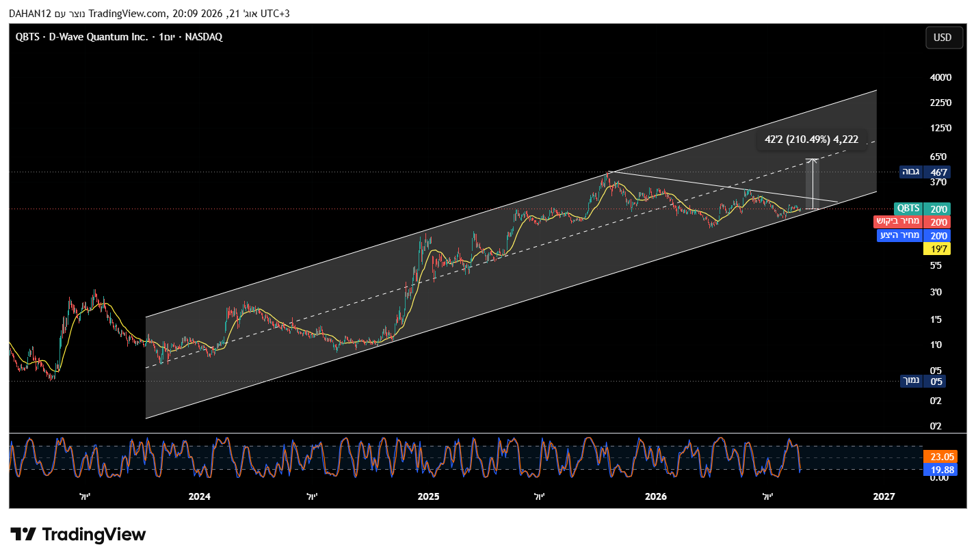Click the 2026 label on the time axis

tap(656, 496)
